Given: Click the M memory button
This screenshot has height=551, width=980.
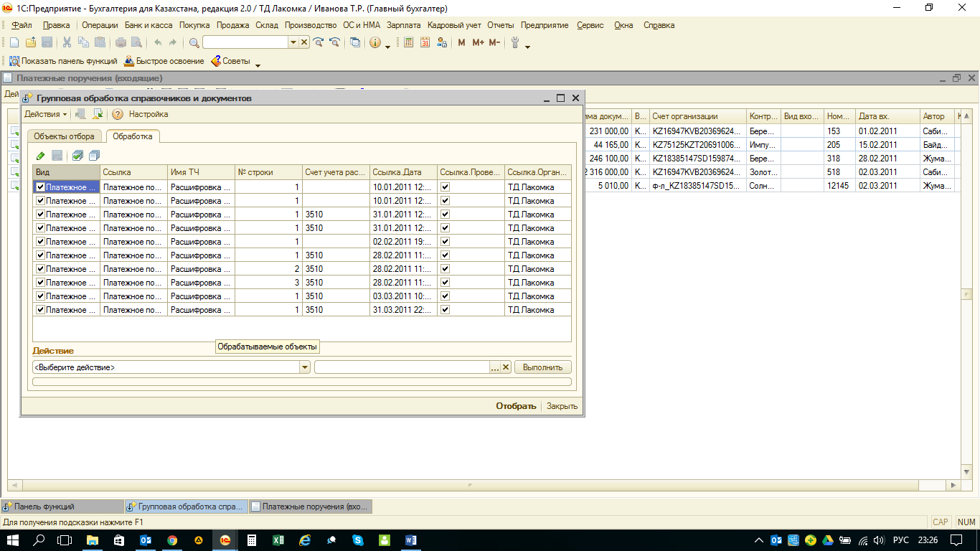Looking at the screenshot, I should (x=461, y=43).
